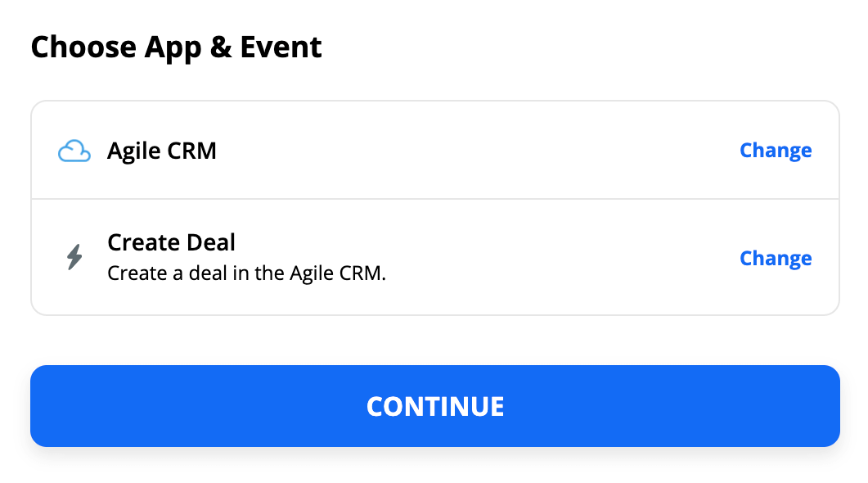Image resolution: width=868 pixels, height=483 pixels.
Task: Click the 'Create a deal in the Agile CRM.' description
Action: pyautogui.click(x=246, y=273)
